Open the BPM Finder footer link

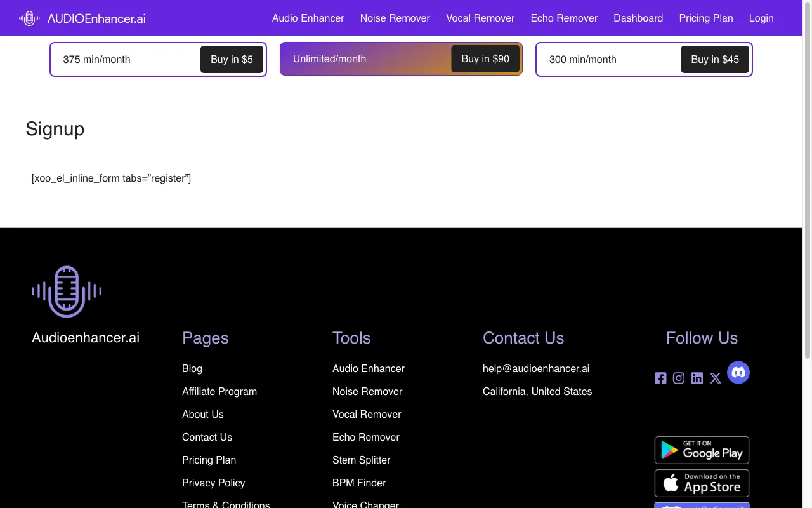(x=359, y=483)
